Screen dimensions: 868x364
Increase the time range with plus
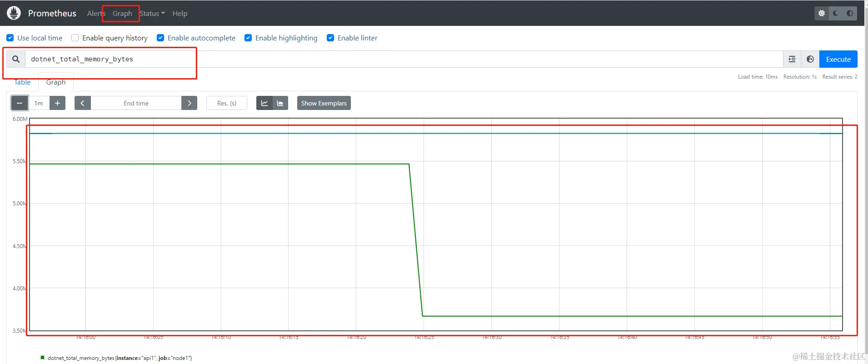tap(57, 103)
